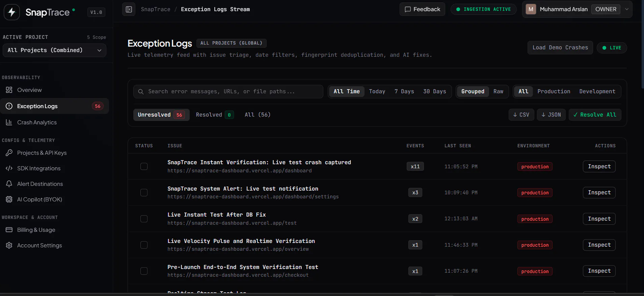Viewport: 644px width, 296px height.
Task: Click the Feedback button
Action: tap(422, 9)
